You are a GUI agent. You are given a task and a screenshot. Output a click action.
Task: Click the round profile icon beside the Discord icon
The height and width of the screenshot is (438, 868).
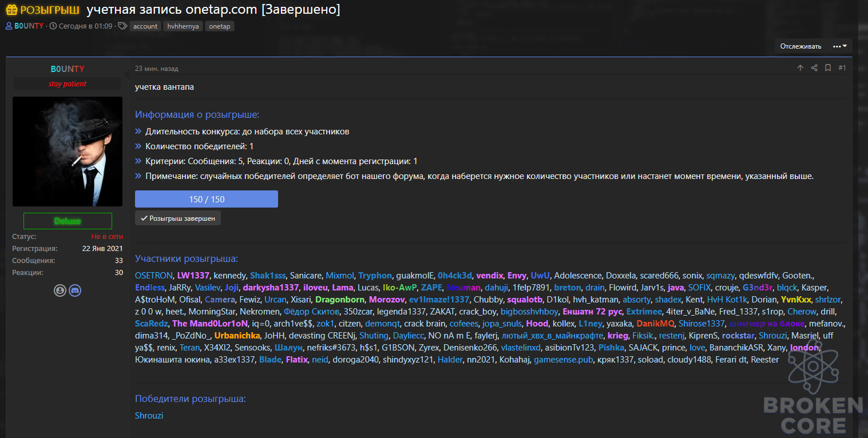60,290
